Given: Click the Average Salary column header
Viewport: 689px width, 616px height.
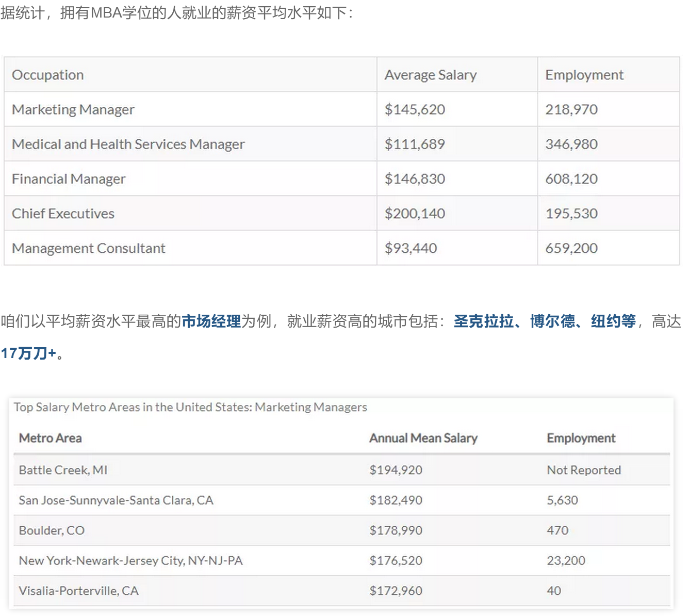Looking at the screenshot, I should (x=430, y=75).
